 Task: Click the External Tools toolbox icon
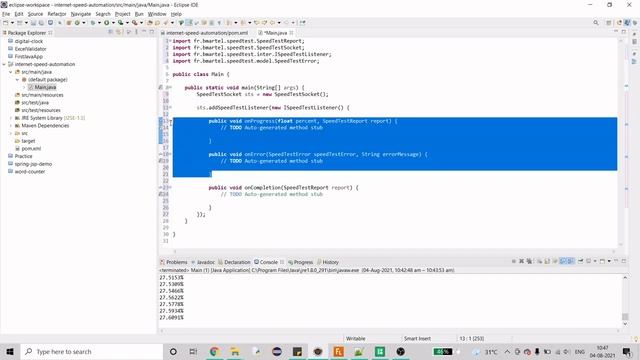coord(134,23)
